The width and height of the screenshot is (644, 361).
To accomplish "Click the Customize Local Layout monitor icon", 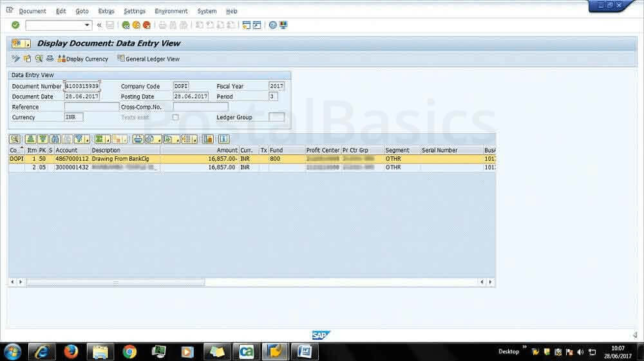I will (x=284, y=25).
